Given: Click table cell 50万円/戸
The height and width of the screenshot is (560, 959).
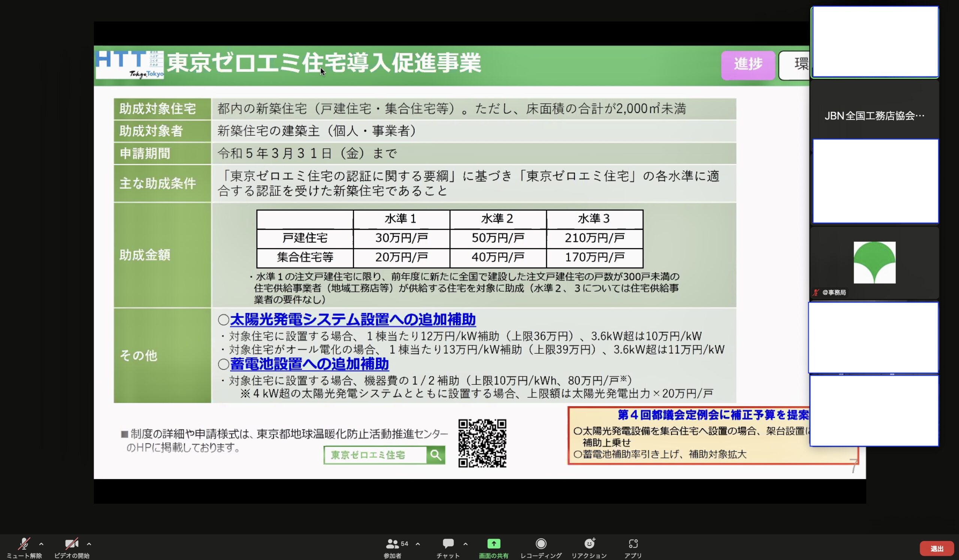Looking at the screenshot, I should (x=498, y=238).
